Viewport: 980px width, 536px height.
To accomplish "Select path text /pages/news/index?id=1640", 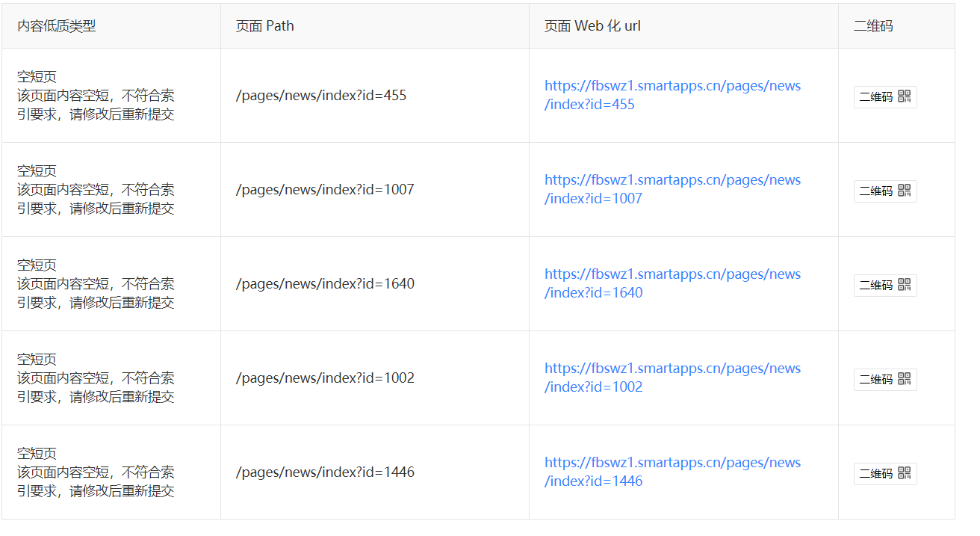I will tap(325, 284).
